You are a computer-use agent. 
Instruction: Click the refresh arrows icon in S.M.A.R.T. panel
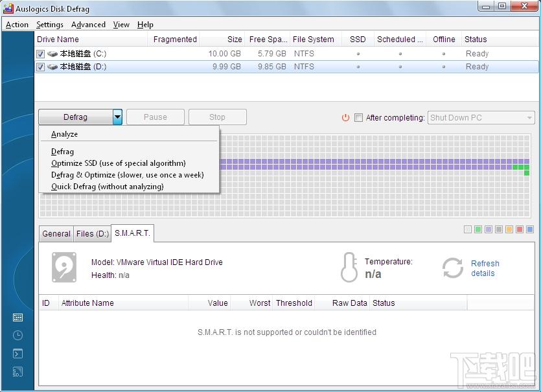tap(452, 268)
